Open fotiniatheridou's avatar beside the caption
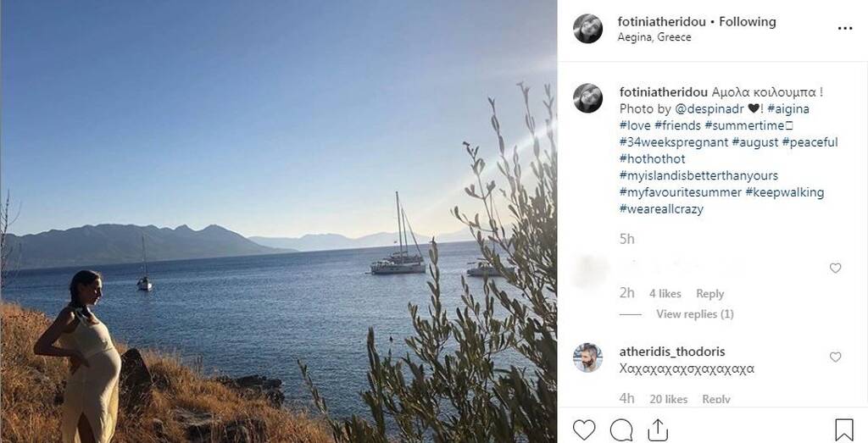This screenshot has width=868, height=443. 587,98
